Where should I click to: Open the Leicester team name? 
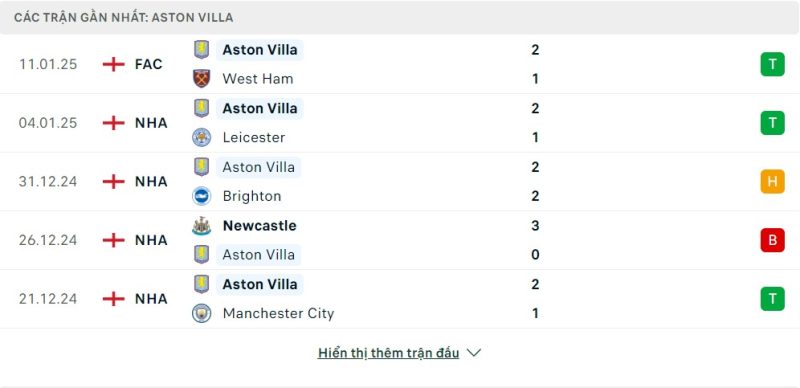click(254, 137)
